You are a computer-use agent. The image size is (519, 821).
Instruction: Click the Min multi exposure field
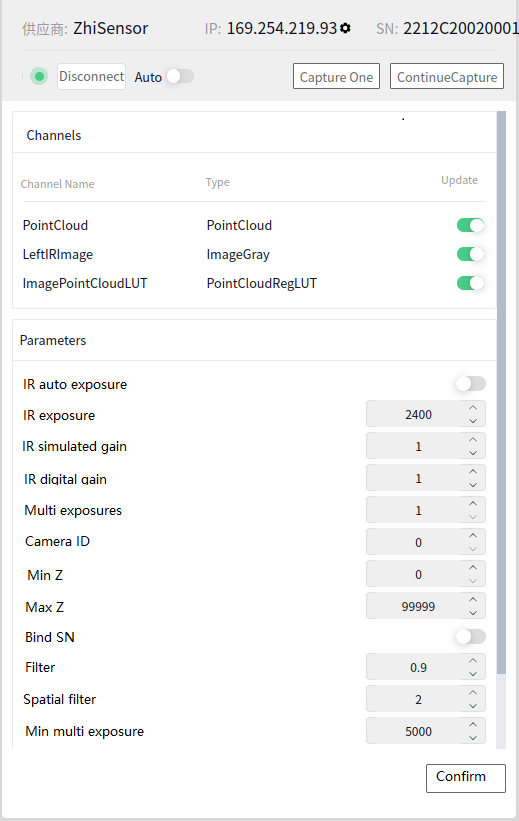pyautogui.click(x=425, y=731)
